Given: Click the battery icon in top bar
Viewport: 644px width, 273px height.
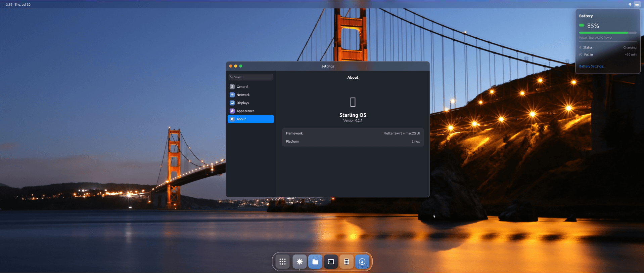Looking at the screenshot, I should pos(637,5).
